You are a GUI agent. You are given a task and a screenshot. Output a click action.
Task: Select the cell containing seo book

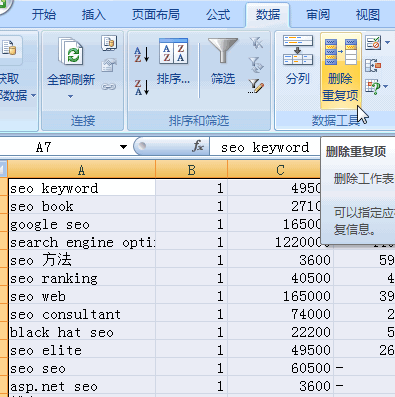coord(81,206)
